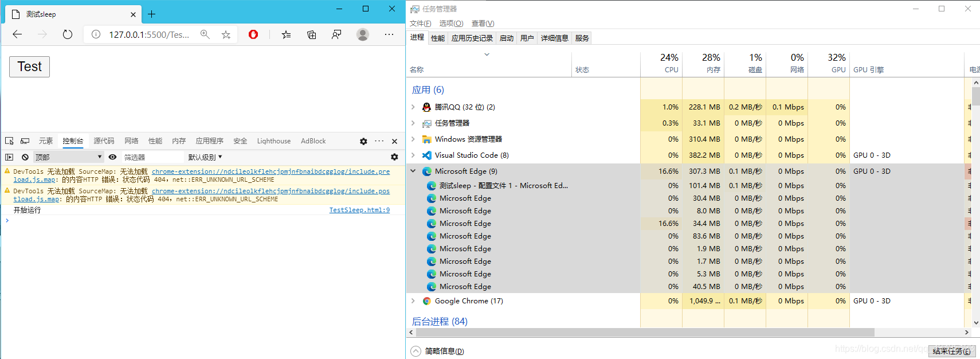
Task: Close the DevTools panel
Action: pyautogui.click(x=394, y=141)
